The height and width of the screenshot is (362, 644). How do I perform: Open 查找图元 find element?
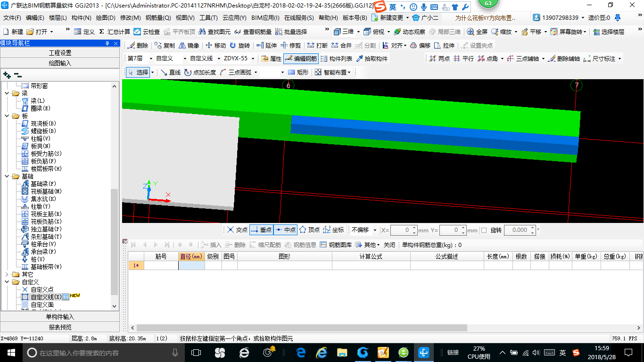pos(215,32)
